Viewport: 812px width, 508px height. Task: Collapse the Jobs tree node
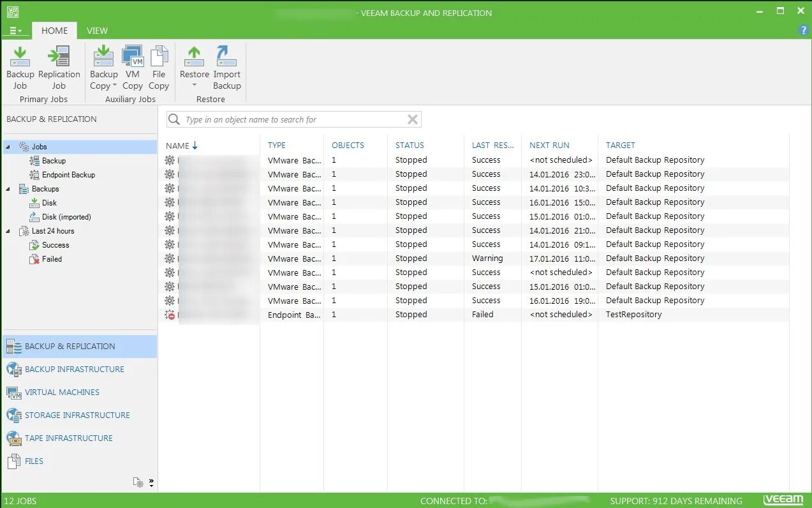coord(8,147)
